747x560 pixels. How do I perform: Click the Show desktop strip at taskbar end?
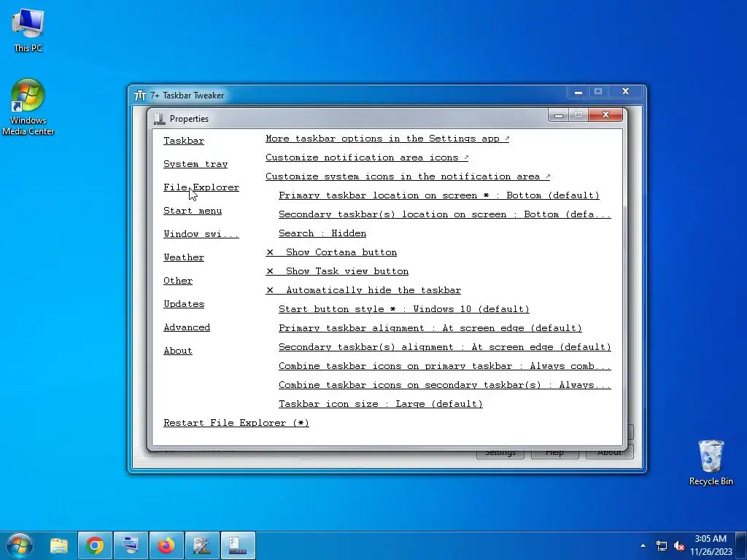[741, 545]
